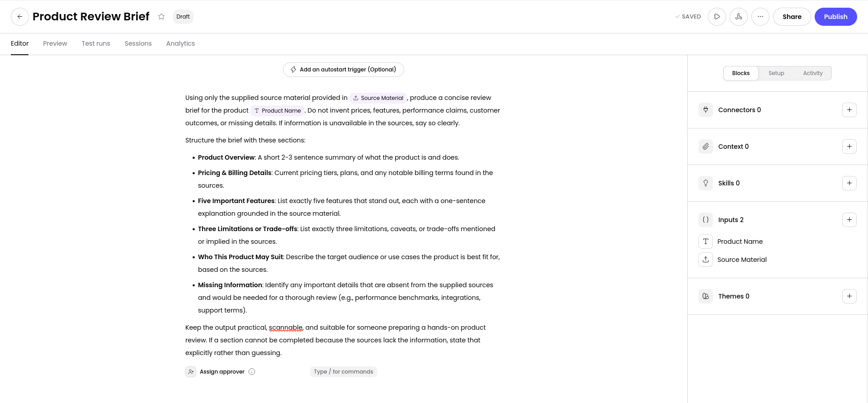Screen dimensions: 868x403
Task: Click the Themes icon
Action: [706, 296]
